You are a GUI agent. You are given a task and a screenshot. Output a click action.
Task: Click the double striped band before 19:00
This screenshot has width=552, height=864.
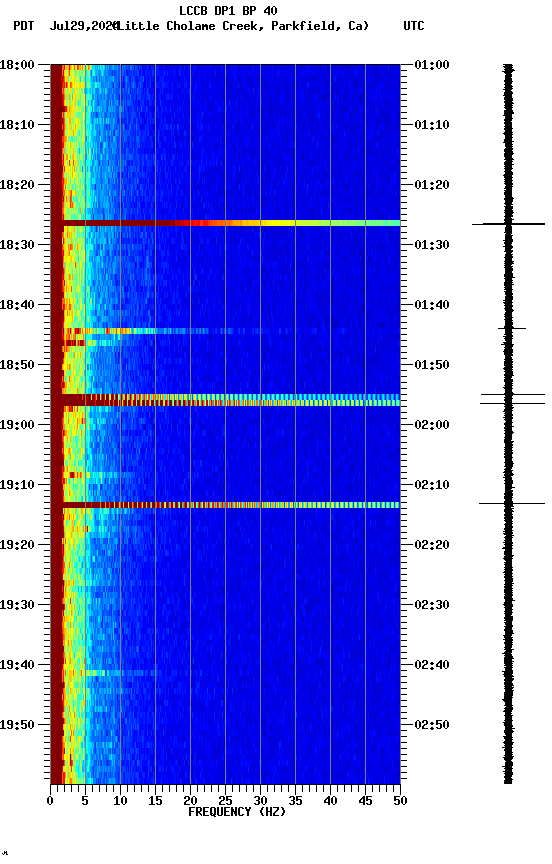[225, 400]
